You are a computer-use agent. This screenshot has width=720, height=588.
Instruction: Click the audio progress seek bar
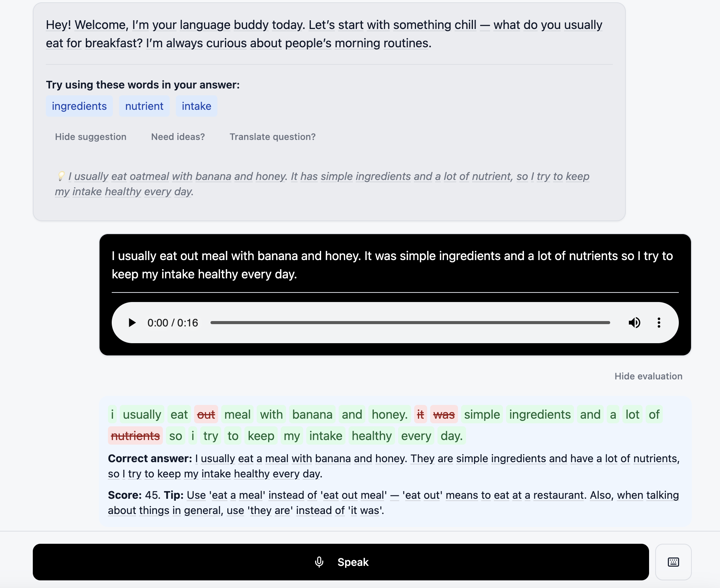click(410, 323)
